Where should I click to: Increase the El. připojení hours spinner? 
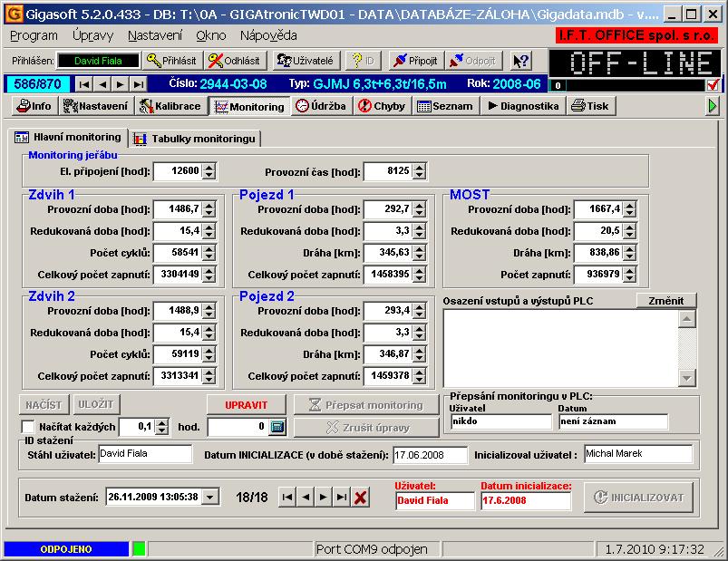click(x=209, y=167)
